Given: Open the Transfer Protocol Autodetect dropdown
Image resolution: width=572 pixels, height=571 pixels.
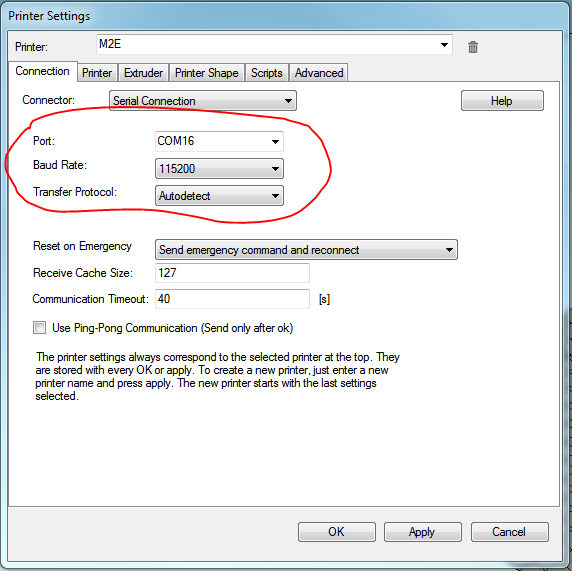Looking at the screenshot, I should [x=219, y=196].
